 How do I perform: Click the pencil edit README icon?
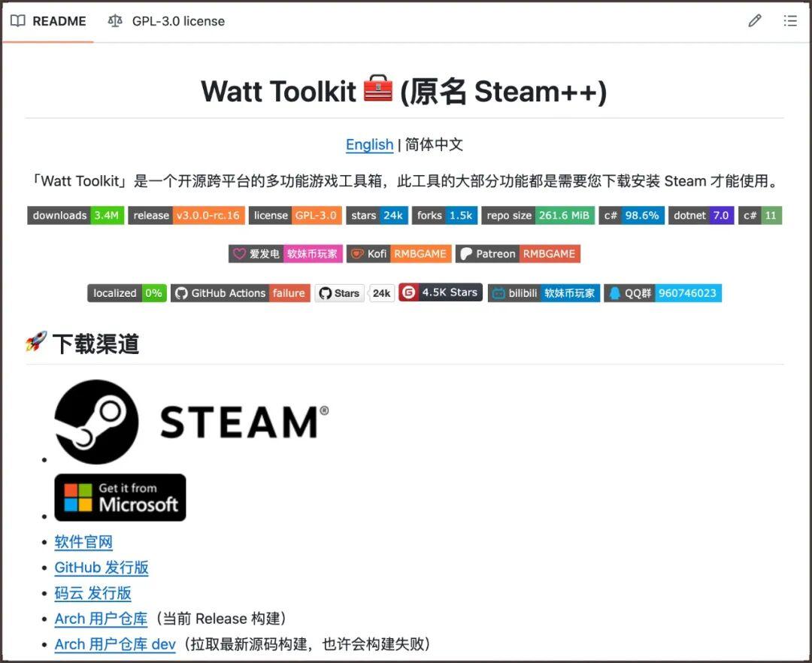click(x=755, y=21)
